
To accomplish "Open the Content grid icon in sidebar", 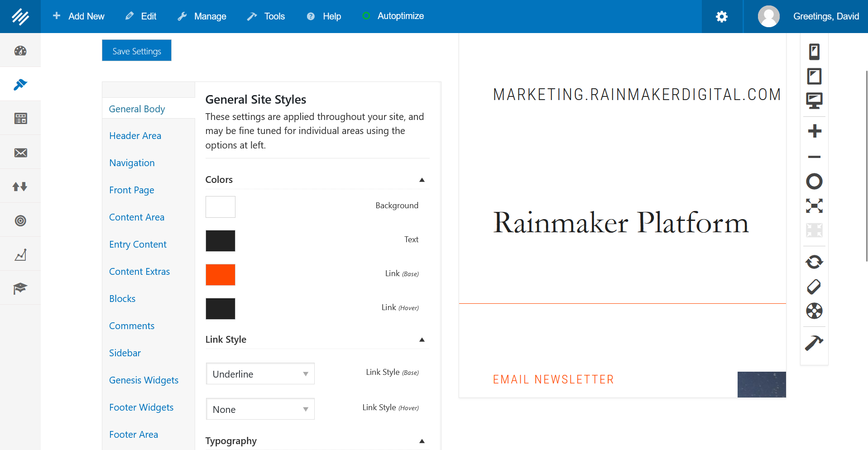I will pyautogui.click(x=20, y=118).
